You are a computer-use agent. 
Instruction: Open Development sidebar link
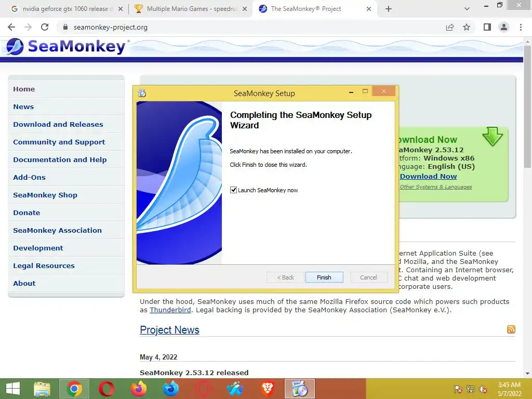point(38,248)
